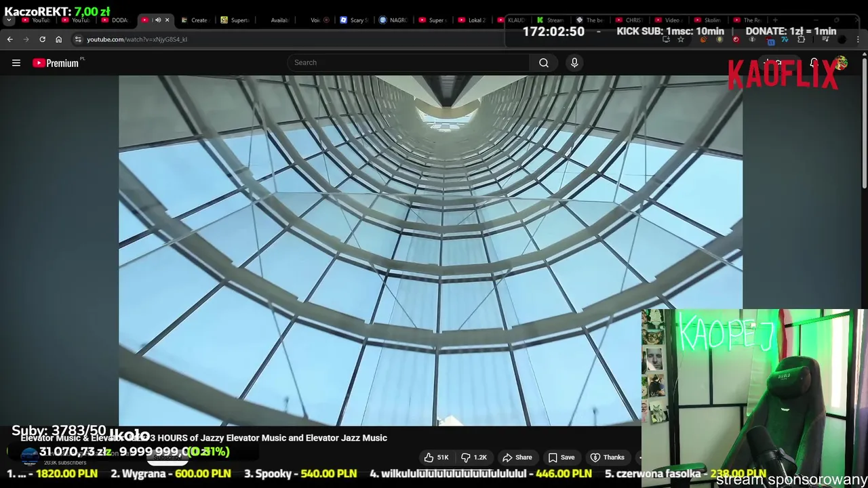Click the YouTube search input field
This screenshot has height=488, width=868.
[409, 62]
